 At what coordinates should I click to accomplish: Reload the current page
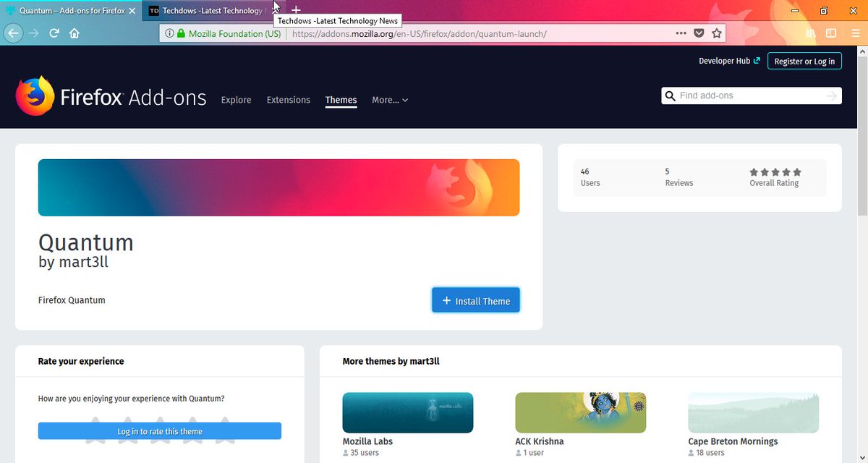tap(54, 33)
